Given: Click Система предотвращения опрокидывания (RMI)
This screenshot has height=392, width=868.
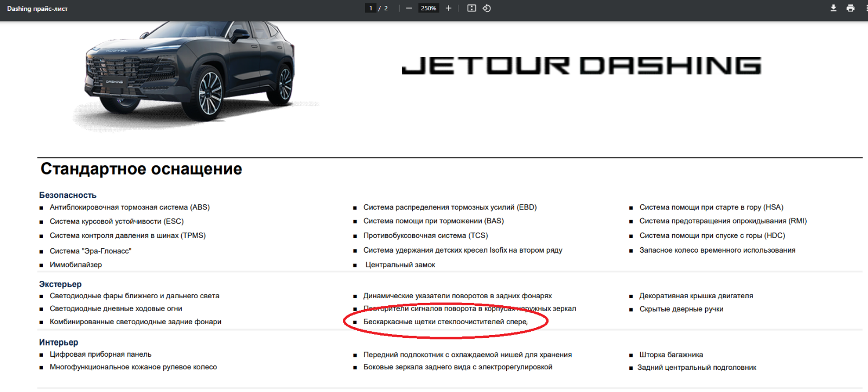Looking at the screenshot, I should pos(723,221).
